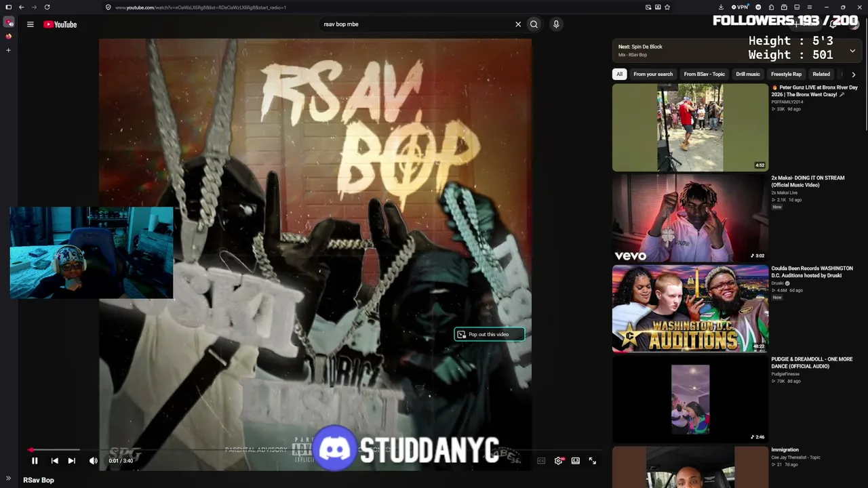The height and width of the screenshot is (488, 868).
Task: Mute the video volume
Action: 94,461
